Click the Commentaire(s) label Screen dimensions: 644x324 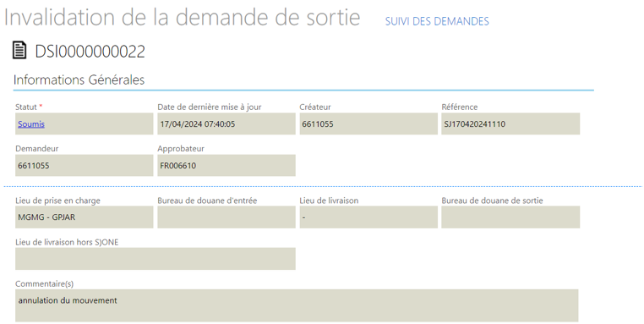[44, 283]
